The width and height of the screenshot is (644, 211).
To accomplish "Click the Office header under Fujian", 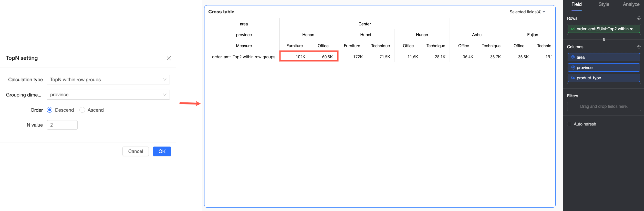I will 519,46.
